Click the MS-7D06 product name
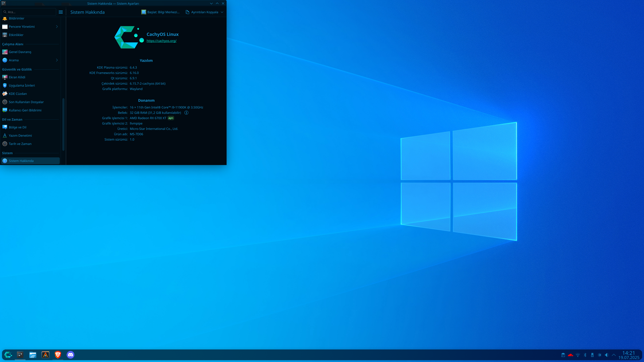644x362 pixels. 137,134
